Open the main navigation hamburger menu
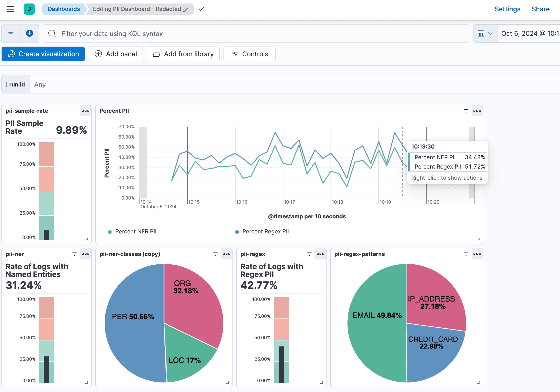 pos(10,9)
